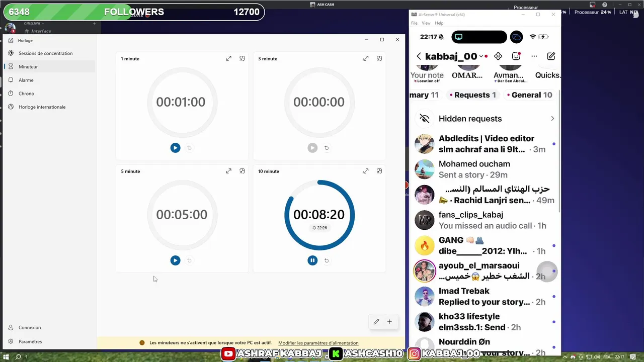Open the Your note bubble
The height and width of the screenshot is (362, 644).
click(427, 73)
